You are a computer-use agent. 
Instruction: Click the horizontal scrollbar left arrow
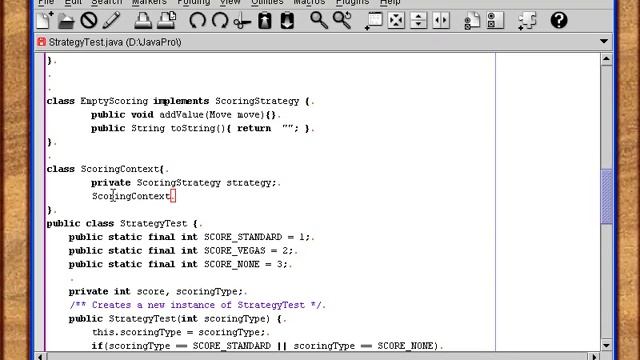click(40, 357)
